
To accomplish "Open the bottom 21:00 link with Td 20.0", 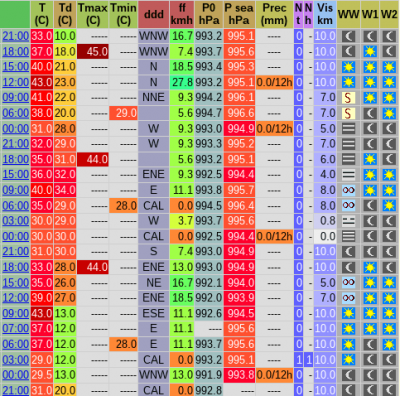I will 16,390.
